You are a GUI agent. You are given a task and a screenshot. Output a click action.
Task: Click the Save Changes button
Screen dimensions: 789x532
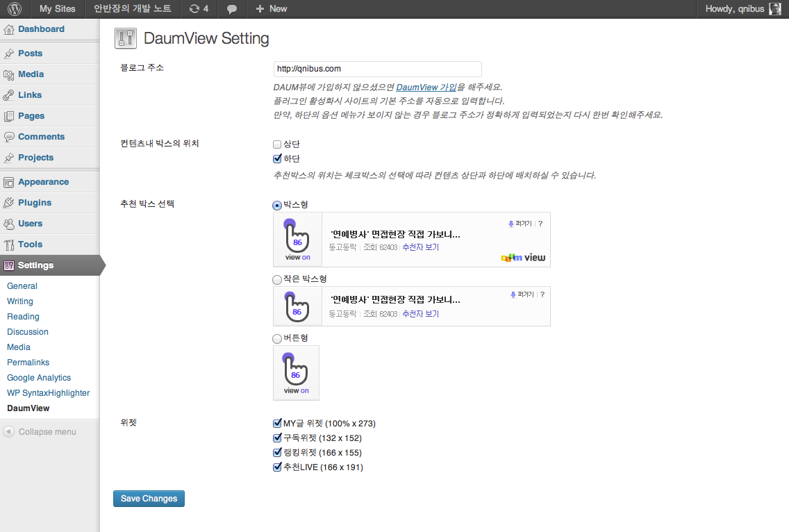pyautogui.click(x=149, y=499)
